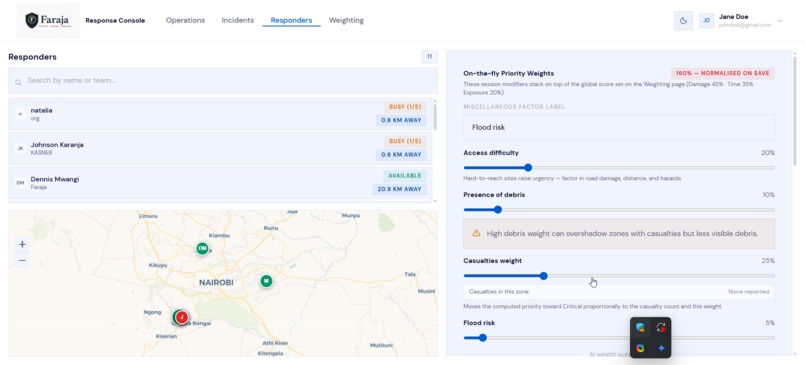The width and height of the screenshot is (806, 365).
Task: Open the blue sparkle tray icon
Action: click(661, 348)
